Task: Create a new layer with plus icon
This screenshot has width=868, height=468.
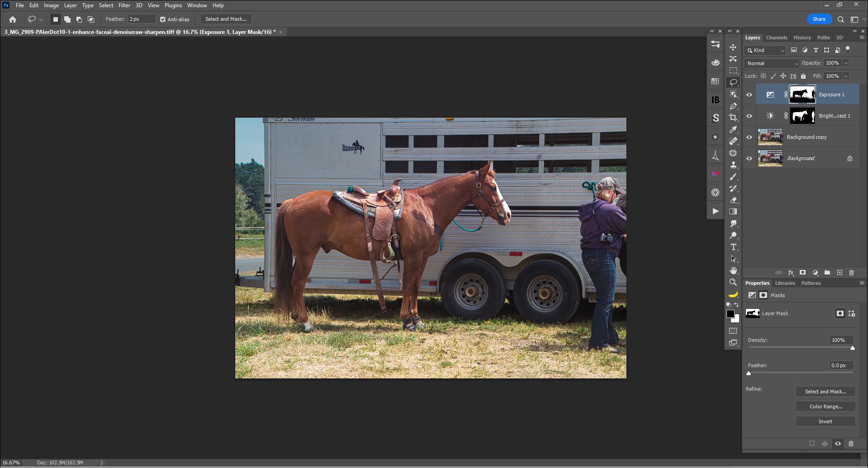Action: 840,273
